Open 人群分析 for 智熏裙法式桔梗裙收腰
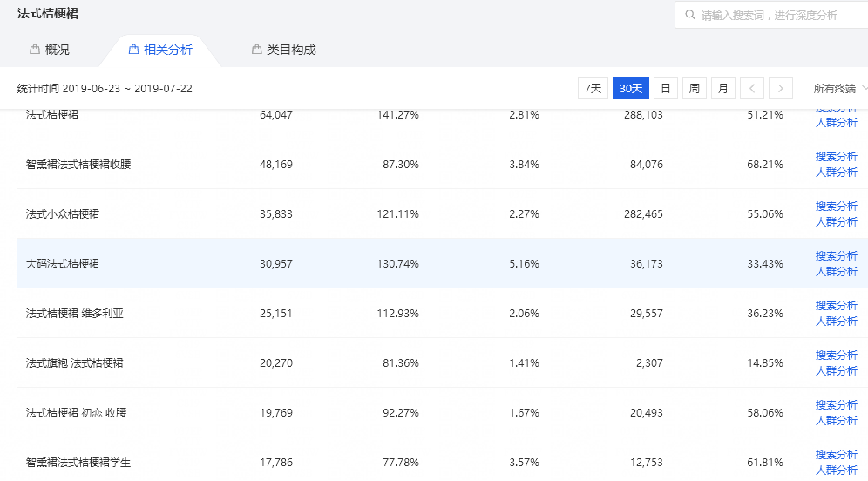 (x=836, y=173)
